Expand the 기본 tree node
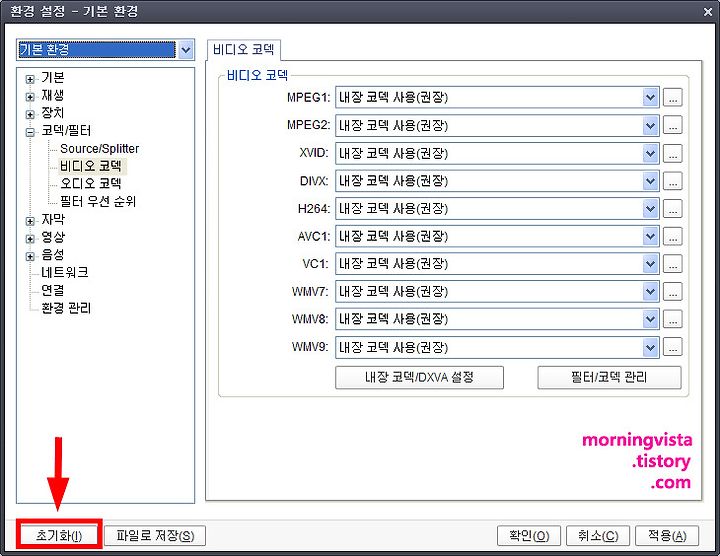The width and height of the screenshot is (720, 556). [x=30, y=79]
